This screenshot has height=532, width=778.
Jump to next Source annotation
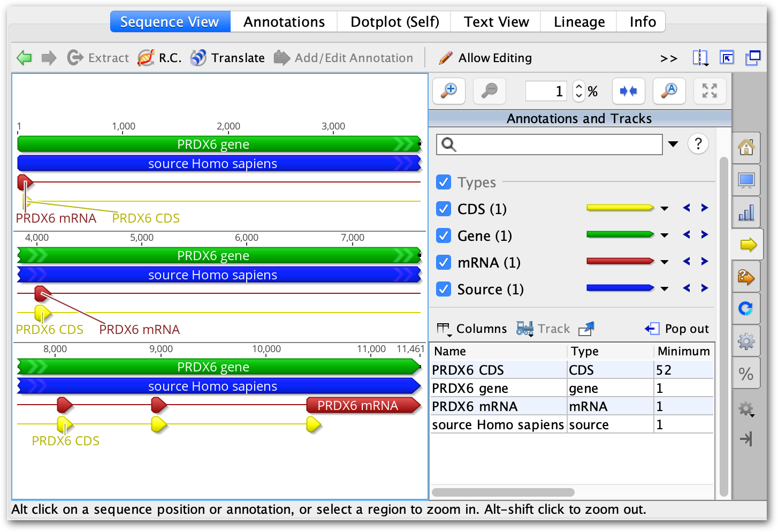[x=705, y=288]
